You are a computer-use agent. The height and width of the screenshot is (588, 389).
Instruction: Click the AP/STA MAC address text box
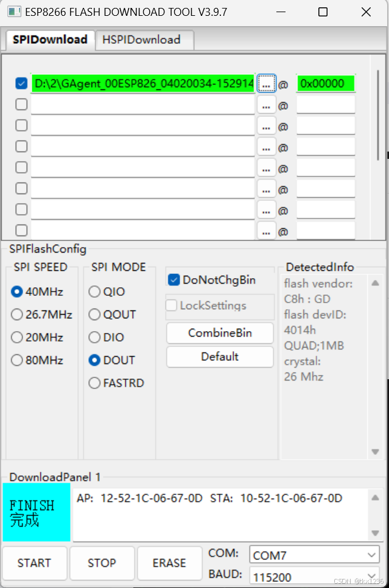pos(222,514)
